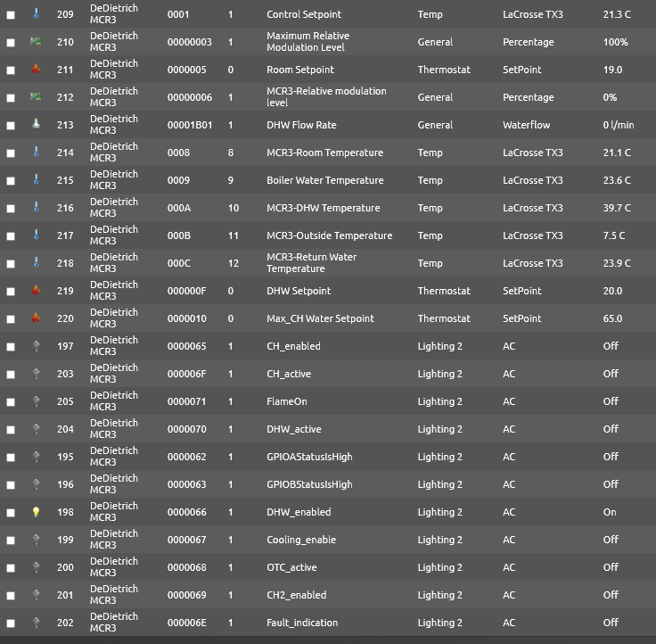Click device name 'Control Setpoint'
Screen dimensions: 656x644
coord(304,14)
